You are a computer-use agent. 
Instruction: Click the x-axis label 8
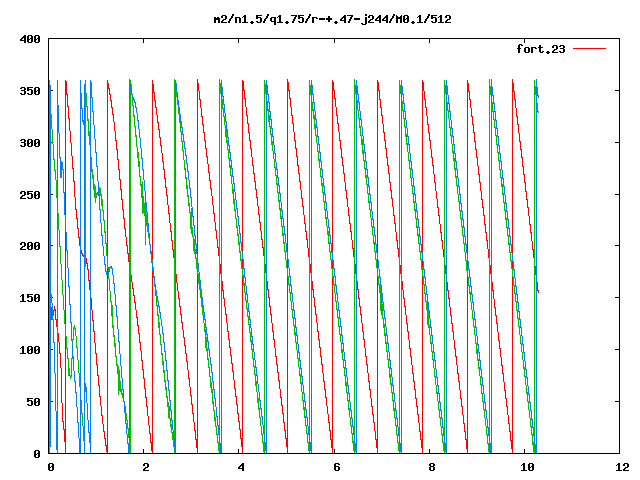tap(432, 467)
